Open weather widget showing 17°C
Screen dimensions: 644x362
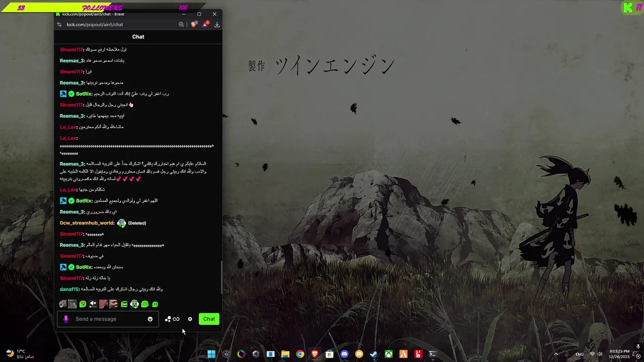[20, 354]
